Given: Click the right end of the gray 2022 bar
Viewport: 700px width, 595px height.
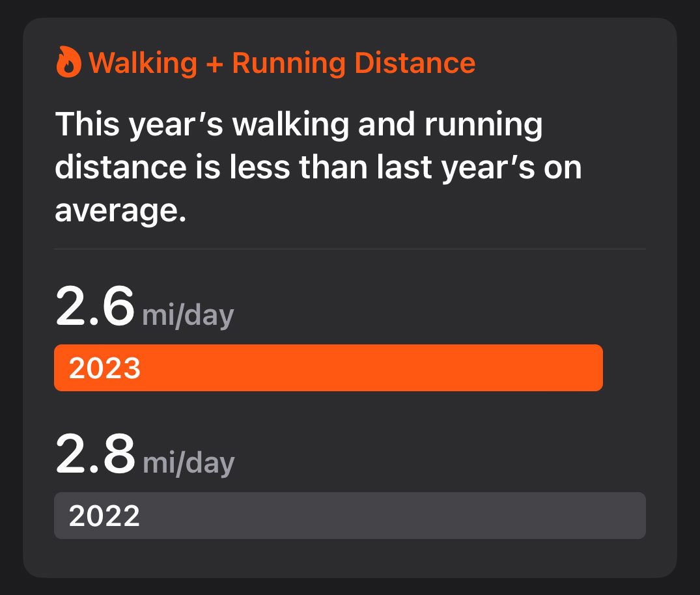Looking at the screenshot, I should tap(639, 516).
